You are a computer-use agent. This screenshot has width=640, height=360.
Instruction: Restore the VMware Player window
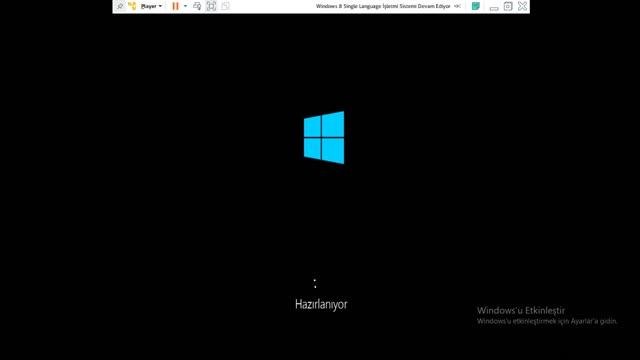click(508, 6)
